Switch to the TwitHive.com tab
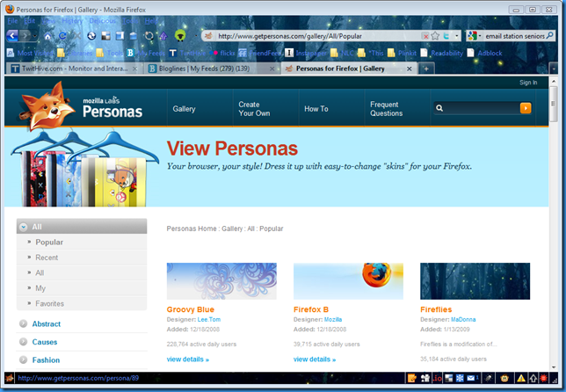The height and width of the screenshot is (392, 566). click(74, 69)
